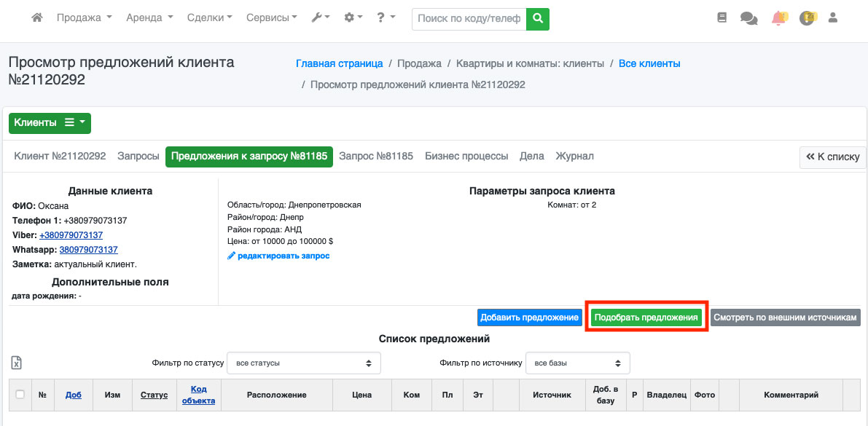Export list via Excel file icon
868x426 pixels.
(x=17, y=363)
